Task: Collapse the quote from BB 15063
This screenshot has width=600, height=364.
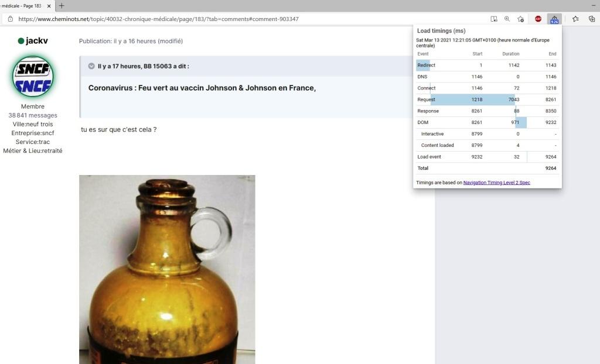Action: click(x=91, y=66)
